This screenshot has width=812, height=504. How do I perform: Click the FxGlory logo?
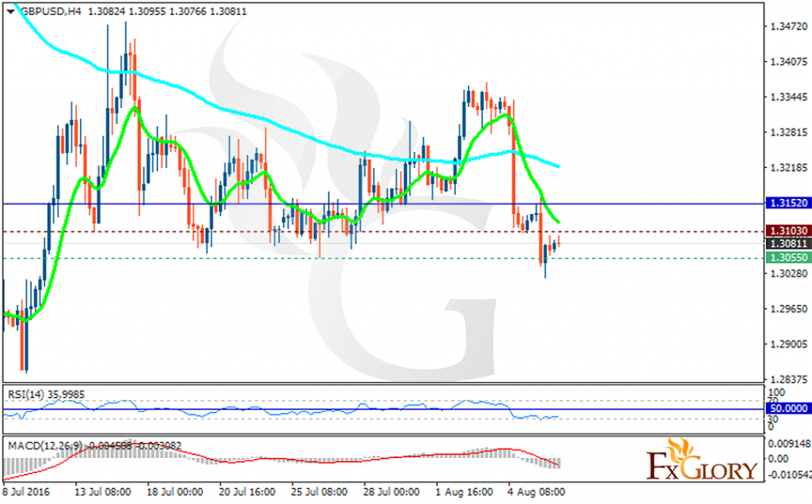point(702,460)
